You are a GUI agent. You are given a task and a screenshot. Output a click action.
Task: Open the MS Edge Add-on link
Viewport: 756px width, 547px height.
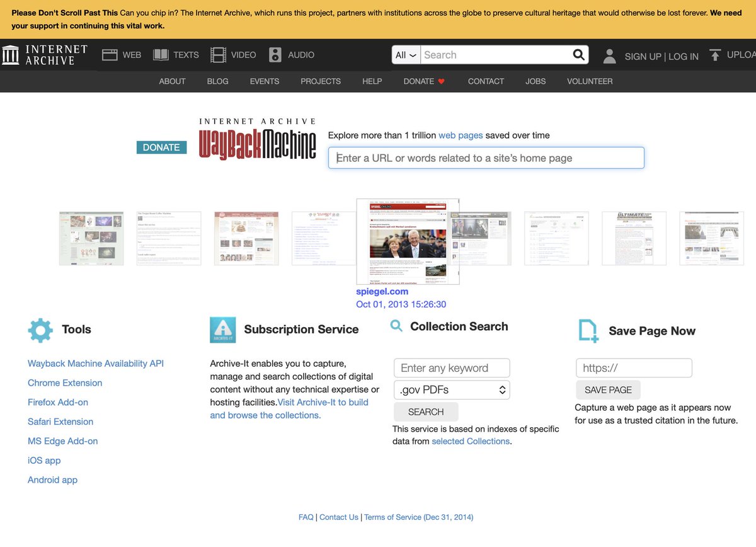(x=63, y=441)
